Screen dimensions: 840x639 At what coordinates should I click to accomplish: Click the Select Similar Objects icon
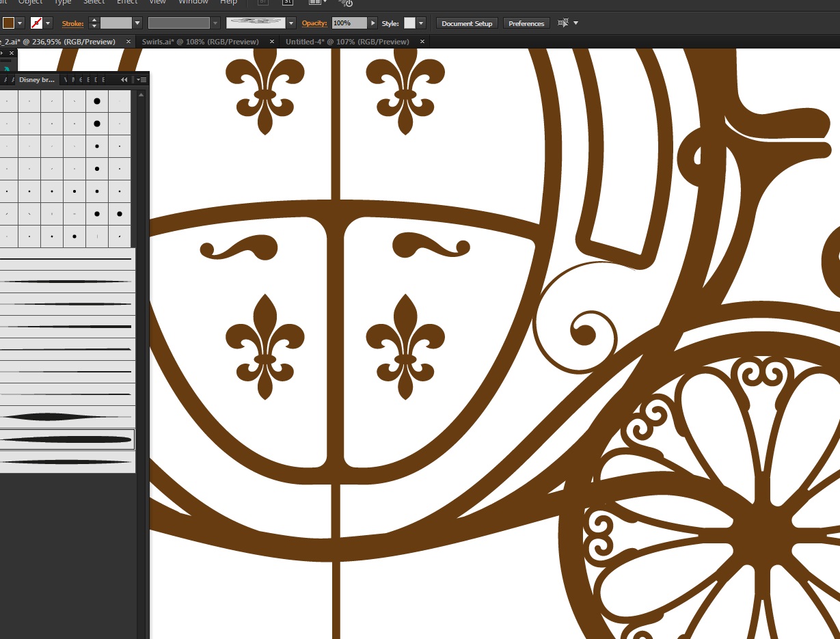(563, 23)
